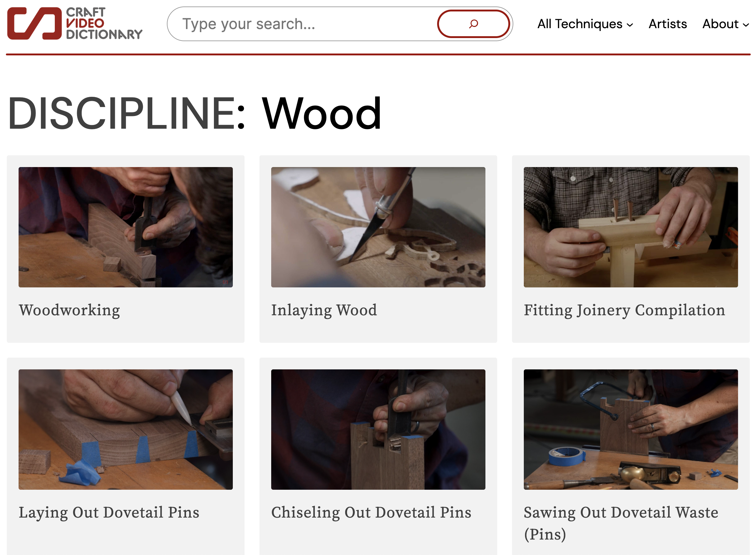
Task: Expand the About dropdown menu
Action: (720, 24)
